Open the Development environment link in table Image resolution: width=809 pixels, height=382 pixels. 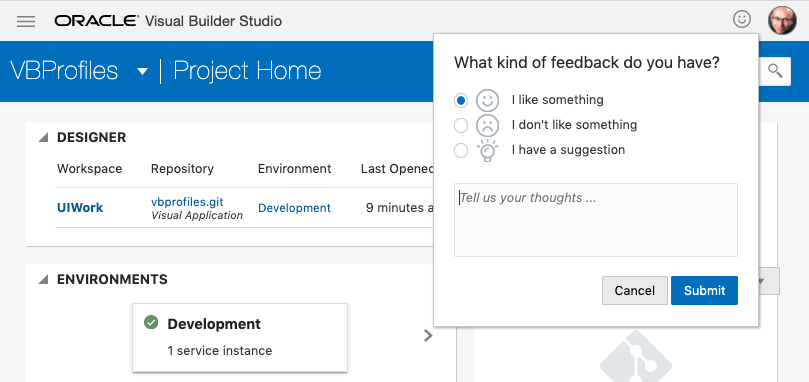click(295, 208)
